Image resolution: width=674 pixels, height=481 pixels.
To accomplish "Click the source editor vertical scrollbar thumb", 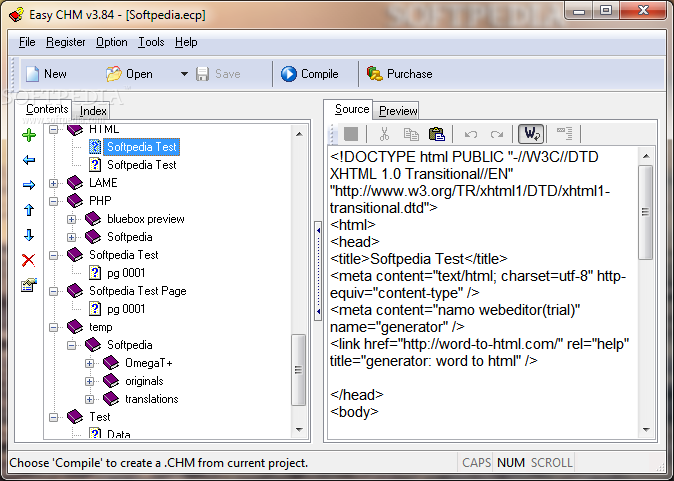I will (645, 212).
